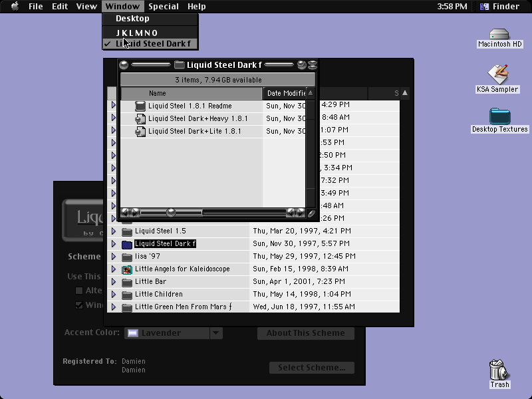
Task: Click the folder proxy icon in window title bar
Action: (179, 65)
